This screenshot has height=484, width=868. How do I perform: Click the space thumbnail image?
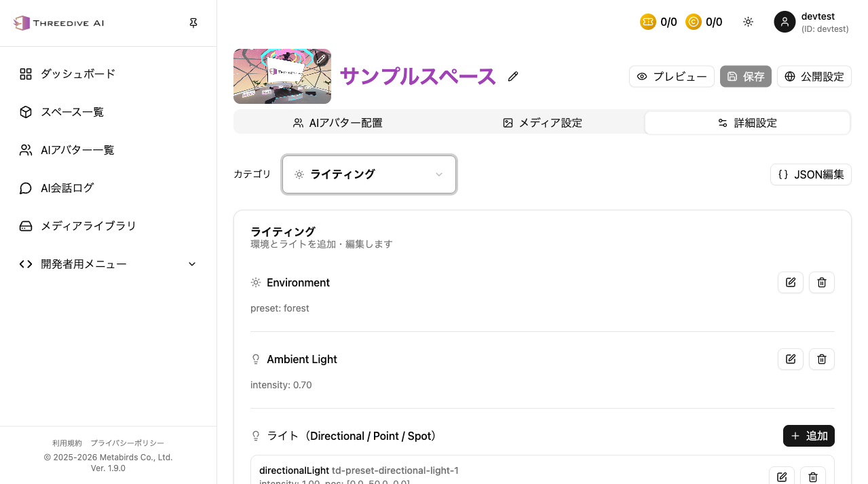point(282,76)
